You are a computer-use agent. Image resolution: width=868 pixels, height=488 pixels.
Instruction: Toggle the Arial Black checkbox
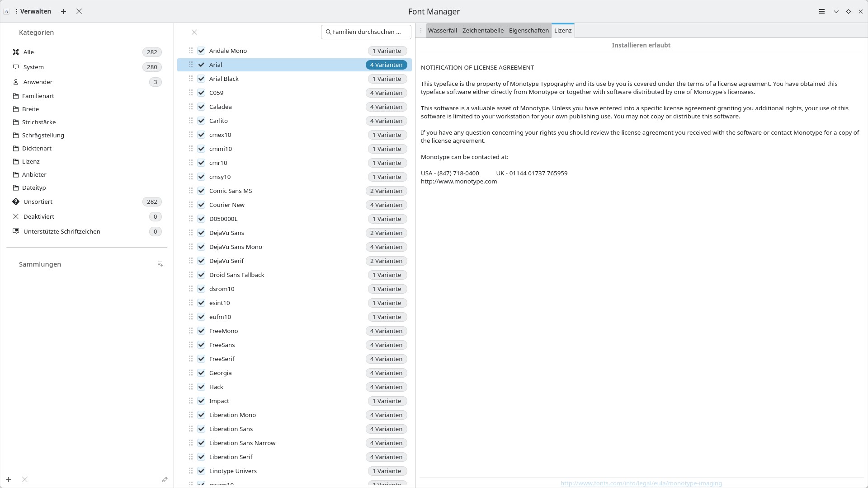(201, 79)
